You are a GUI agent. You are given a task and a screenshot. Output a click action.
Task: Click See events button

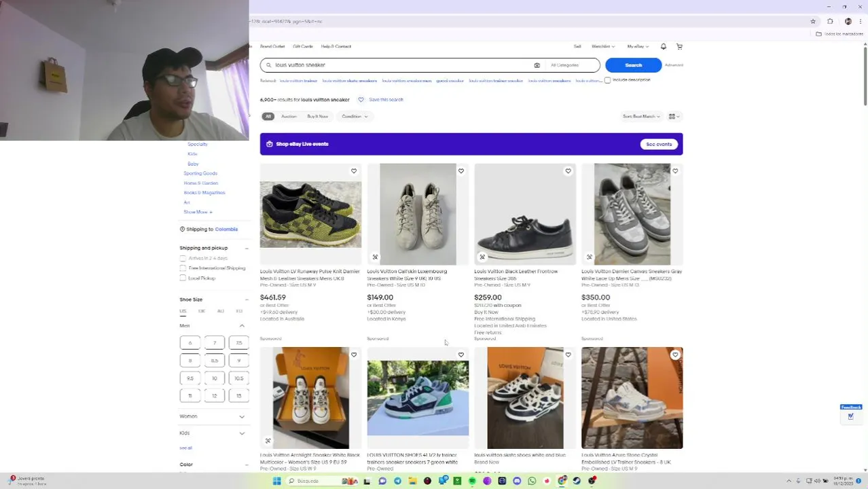pos(659,144)
